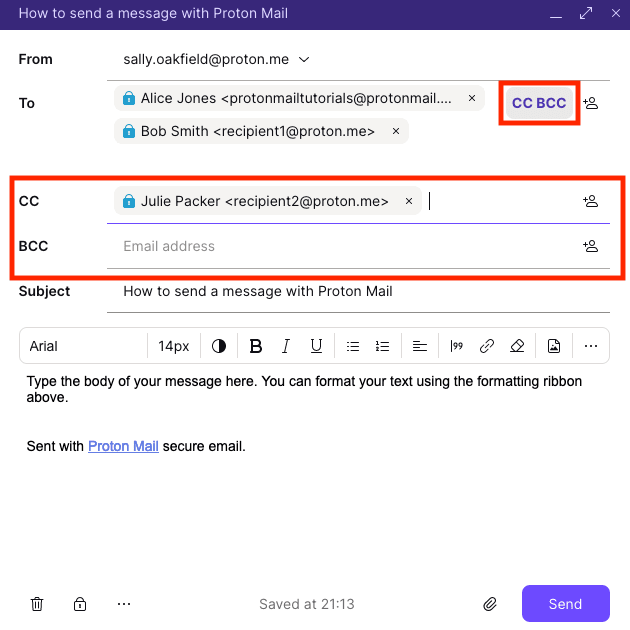The image size is (630, 630).
Task: Toggle italic formatting
Action: pos(286,346)
